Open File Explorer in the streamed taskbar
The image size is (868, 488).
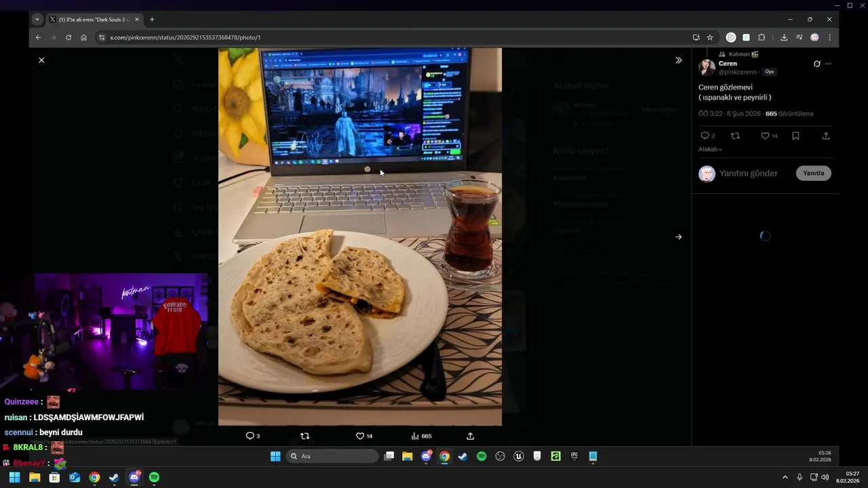(408, 456)
